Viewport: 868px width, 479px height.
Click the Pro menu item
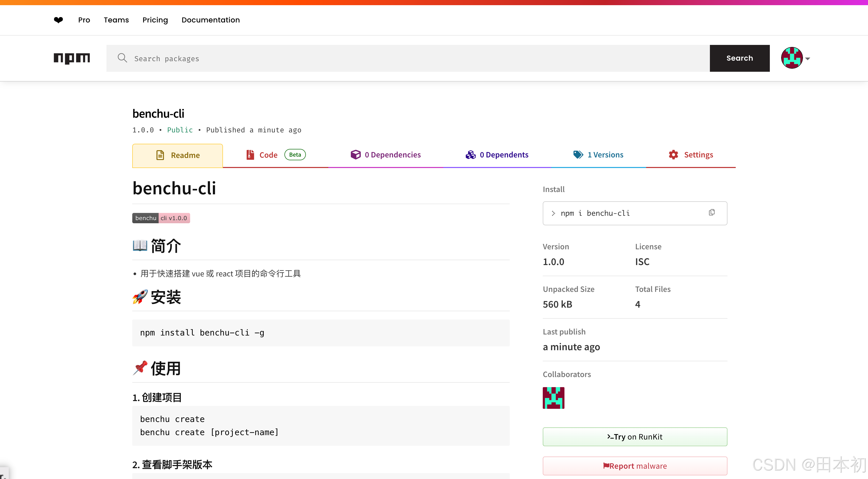(84, 19)
